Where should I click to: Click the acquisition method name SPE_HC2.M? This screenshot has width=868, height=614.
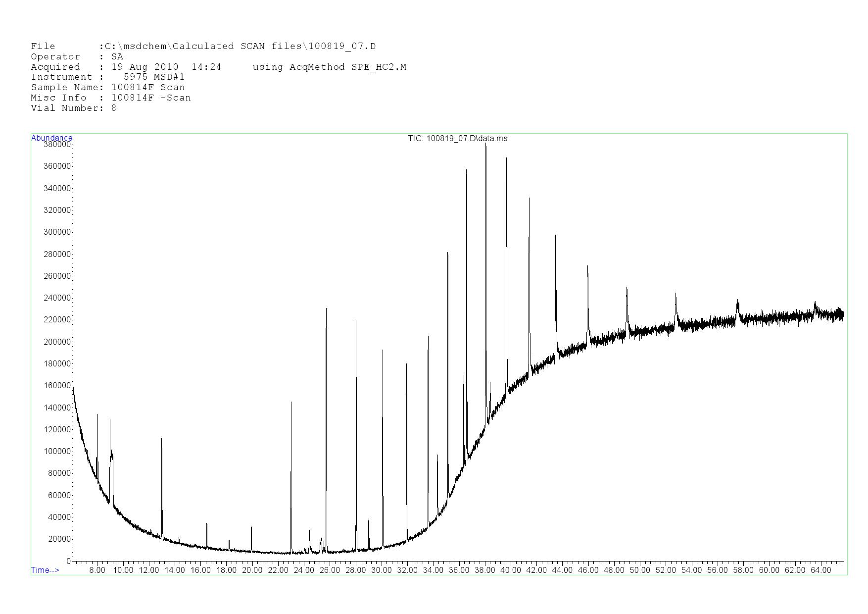379,67
